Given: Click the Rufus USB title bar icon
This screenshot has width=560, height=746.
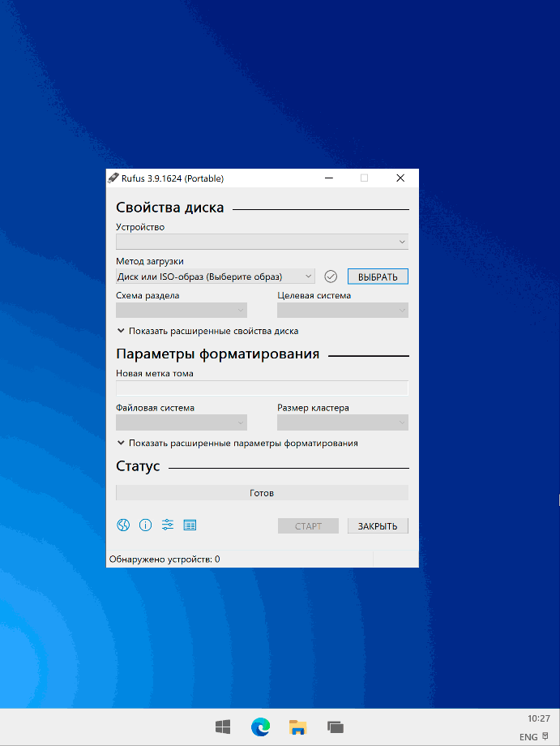Looking at the screenshot, I should point(113,178).
